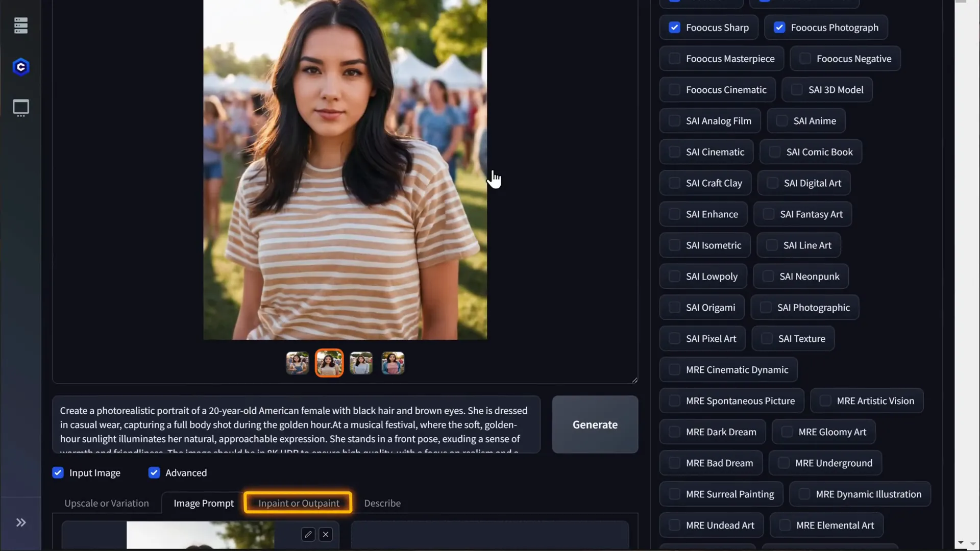Select the second highlighted thumbnail

[x=329, y=363]
